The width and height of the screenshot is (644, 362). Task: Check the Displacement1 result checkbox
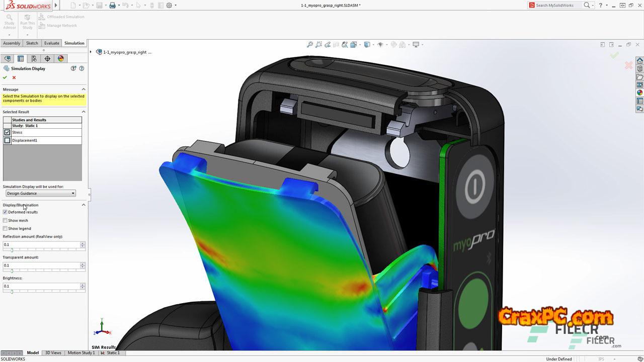pos(7,141)
